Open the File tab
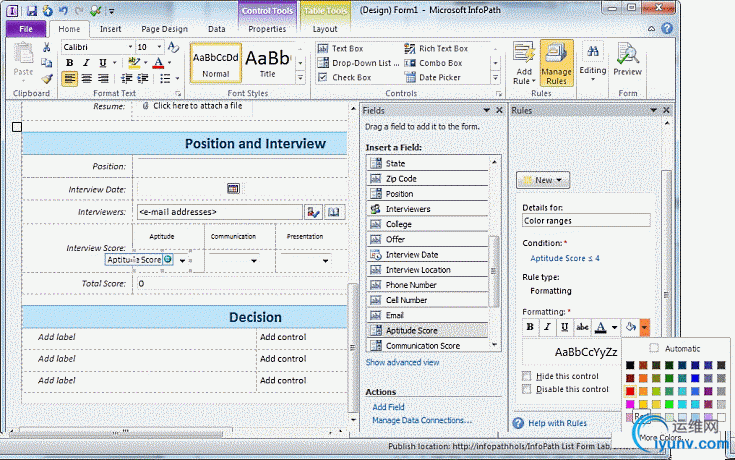Viewport: 735px width, 460px height. 25,29
